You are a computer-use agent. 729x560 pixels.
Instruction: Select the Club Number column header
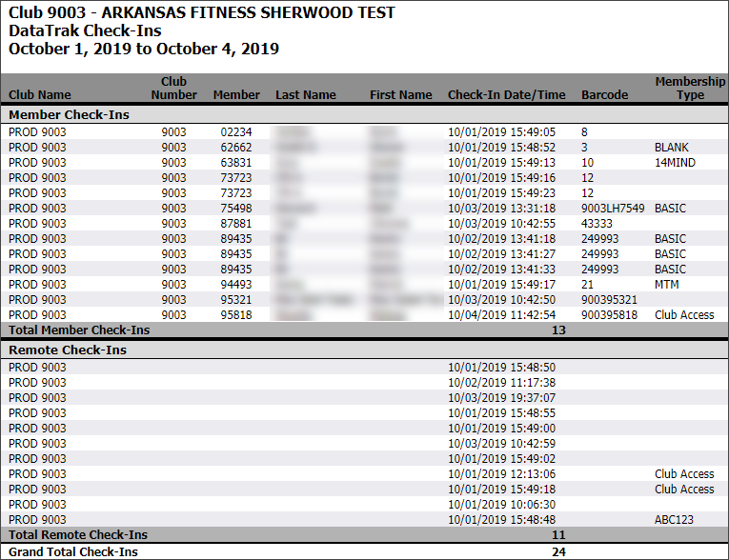coord(173,89)
